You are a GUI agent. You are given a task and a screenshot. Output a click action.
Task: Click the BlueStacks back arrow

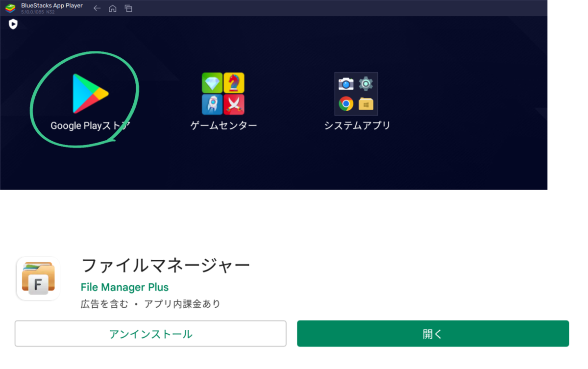tap(97, 8)
